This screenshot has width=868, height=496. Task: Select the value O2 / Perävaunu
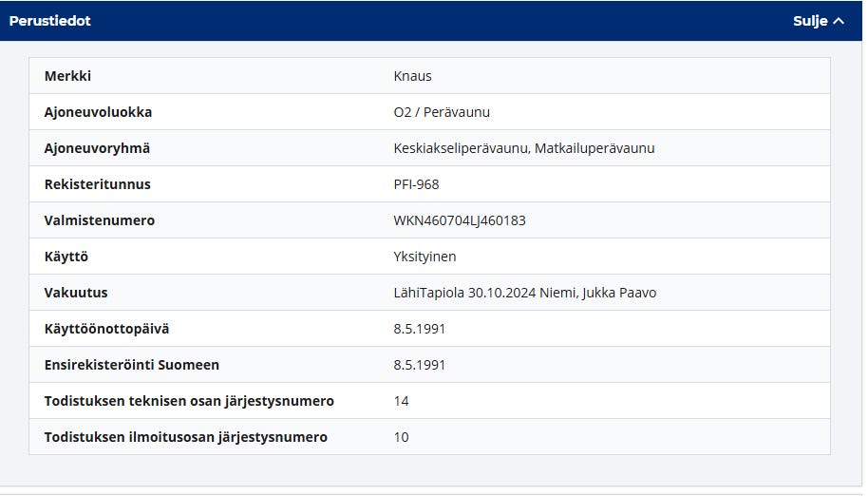tap(442, 112)
